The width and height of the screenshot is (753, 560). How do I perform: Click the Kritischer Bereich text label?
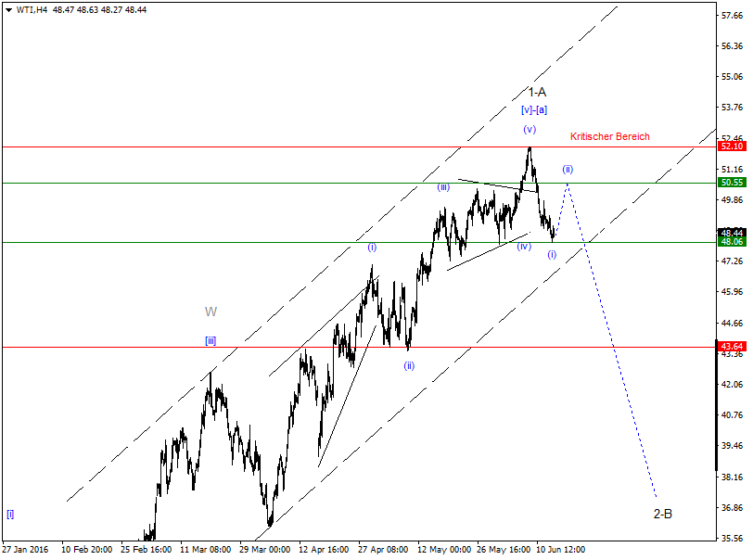click(x=607, y=135)
